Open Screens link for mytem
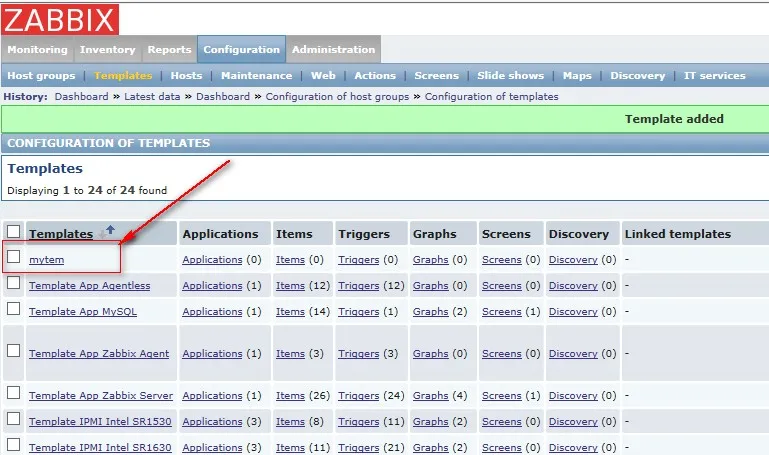Image resolution: width=769 pixels, height=455 pixels. [x=502, y=260]
